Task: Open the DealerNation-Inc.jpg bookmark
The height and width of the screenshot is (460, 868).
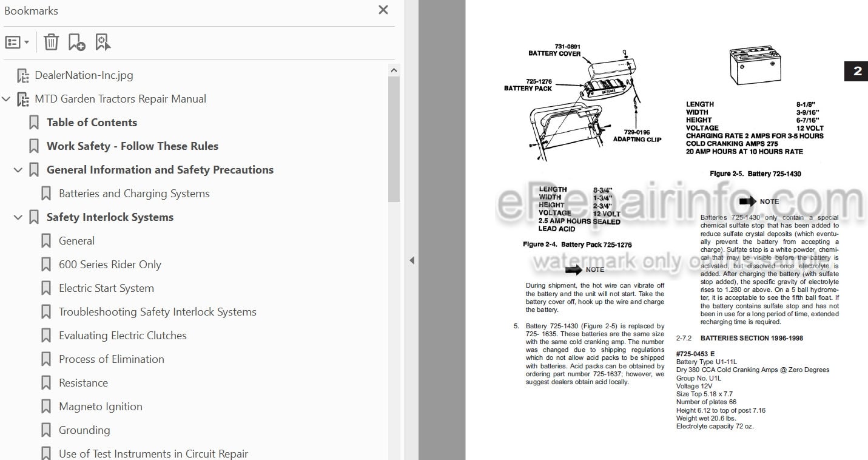Action: pyautogui.click(x=84, y=75)
